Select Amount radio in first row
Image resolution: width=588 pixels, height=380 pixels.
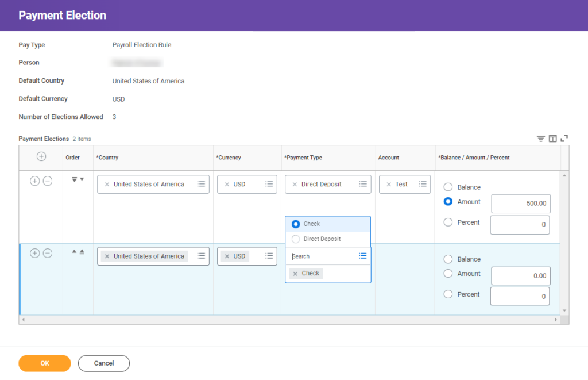click(x=448, y=202)
